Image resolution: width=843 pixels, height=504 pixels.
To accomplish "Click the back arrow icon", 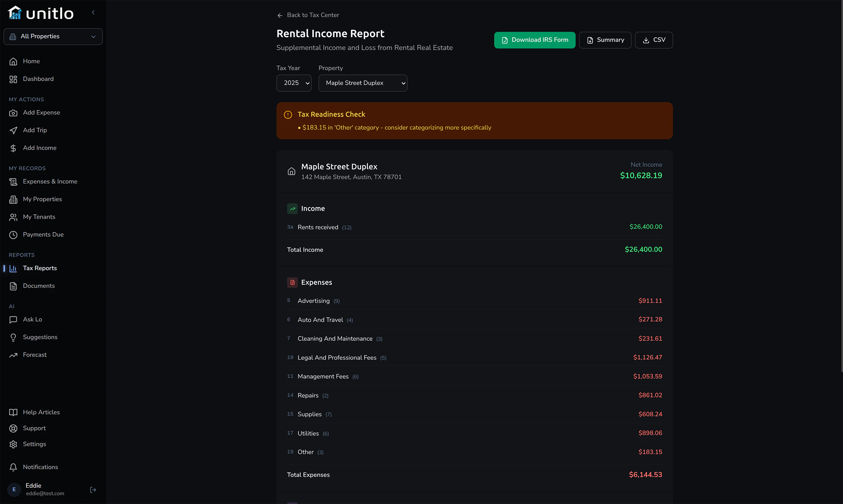I will click(280, 15).
